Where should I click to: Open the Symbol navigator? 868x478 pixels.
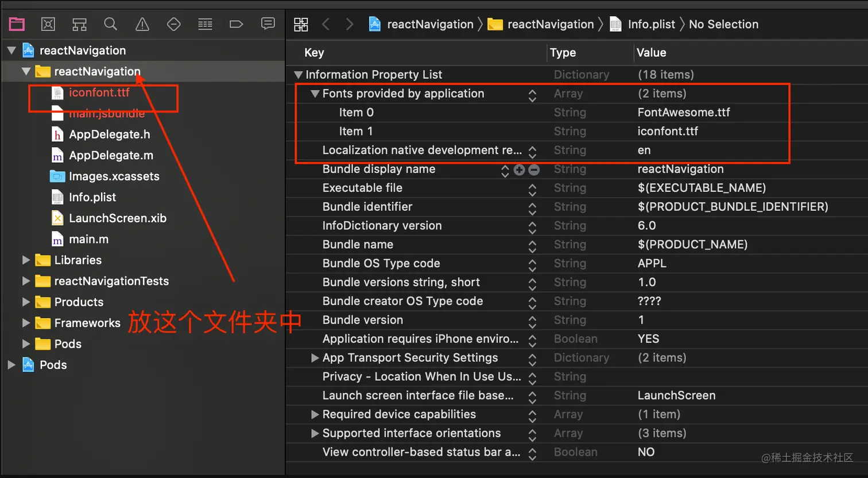[79, 24]
